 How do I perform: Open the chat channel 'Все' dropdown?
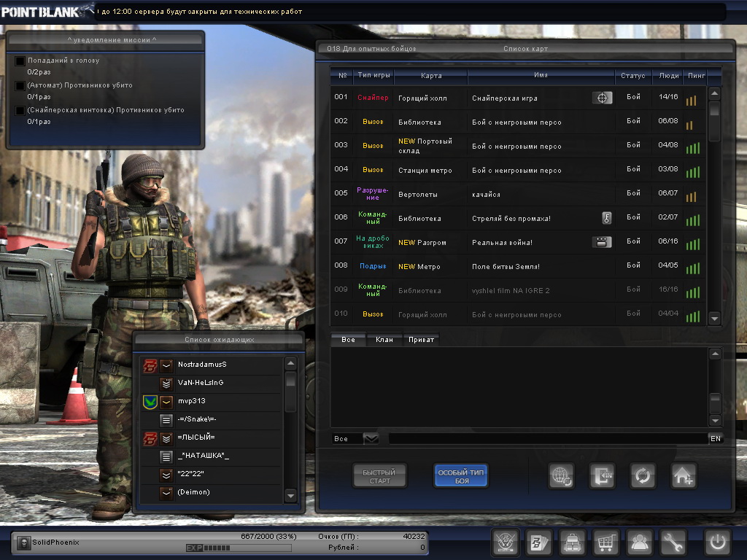click(x=371, y=438)
